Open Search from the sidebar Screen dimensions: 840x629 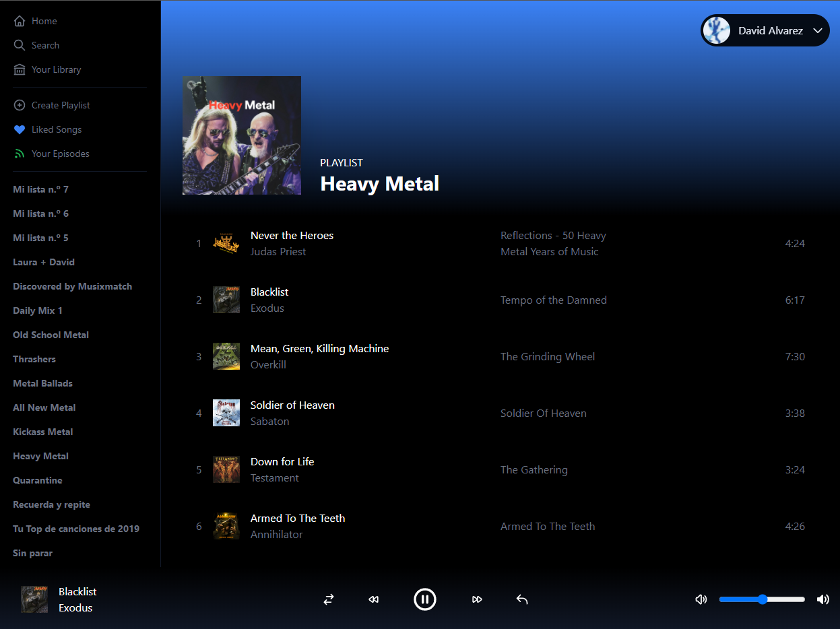point(19,44)
